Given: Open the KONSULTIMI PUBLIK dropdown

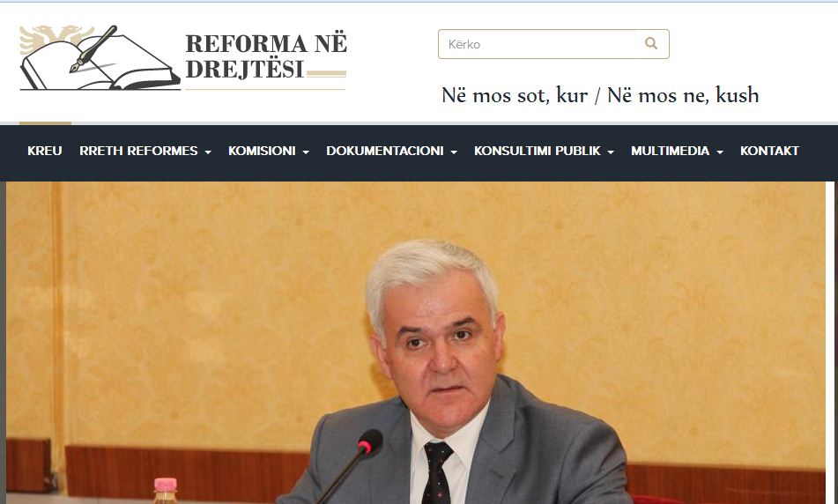Looking at the screenshot, I should tap(538, 151).
